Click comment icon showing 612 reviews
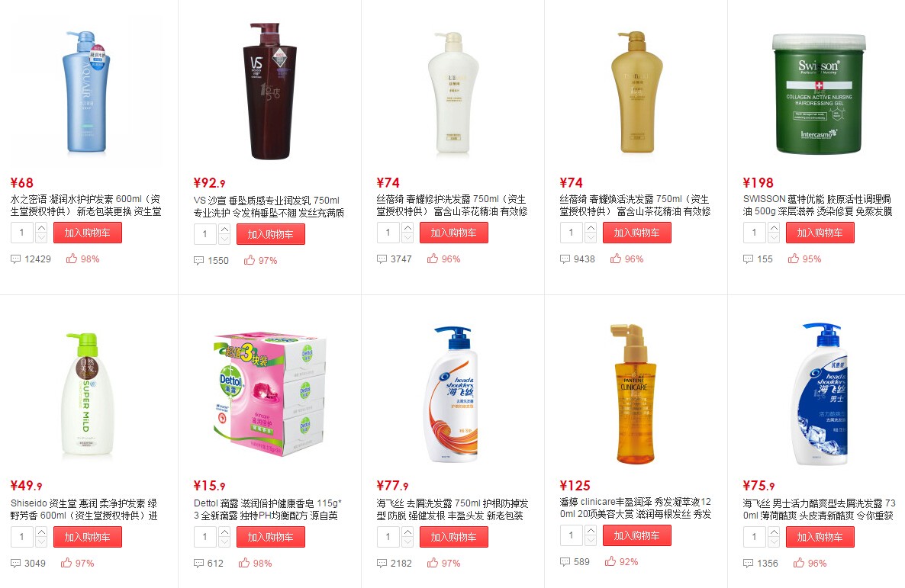Screen dimensions: 905x588 point(198,563)
